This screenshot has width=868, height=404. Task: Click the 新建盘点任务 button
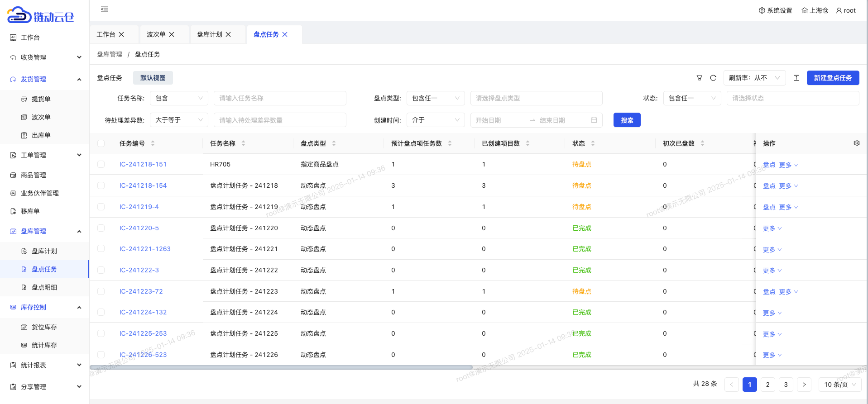click(833, 78)
